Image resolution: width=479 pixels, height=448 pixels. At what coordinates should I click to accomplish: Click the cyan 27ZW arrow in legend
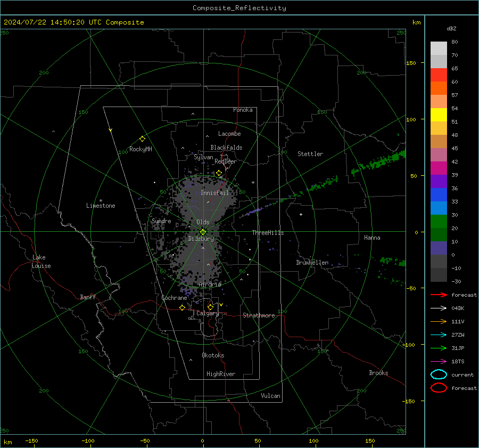tap(439, 335)
